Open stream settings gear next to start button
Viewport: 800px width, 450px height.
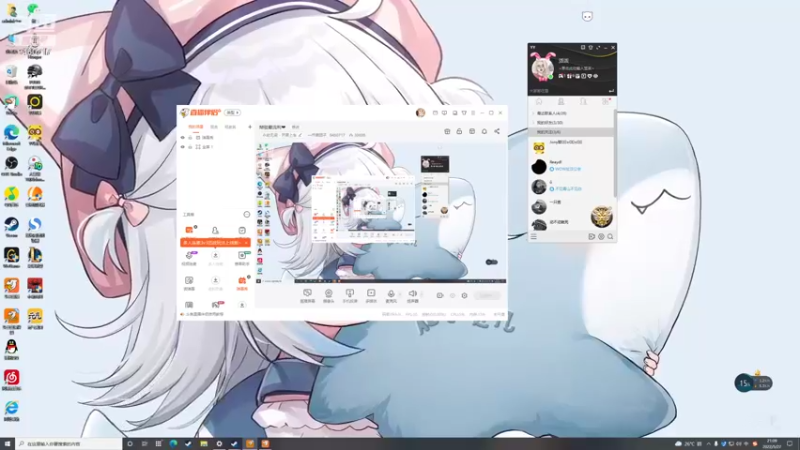point(464,295)
